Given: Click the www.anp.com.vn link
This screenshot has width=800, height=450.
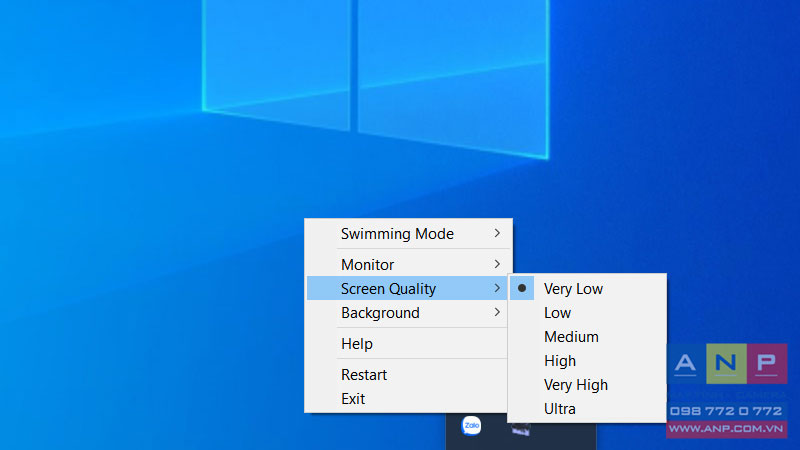Looking at the screenshot, I should (x=726, y=429).
